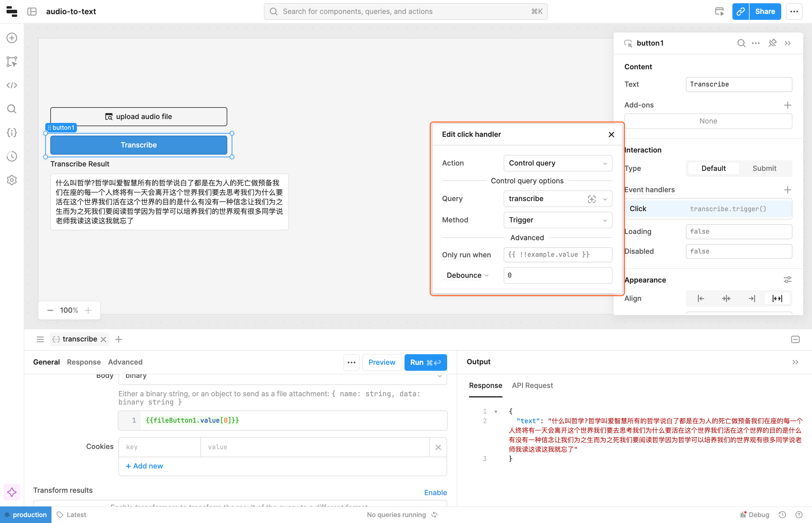Screen dimensions: 812x523
Task: Click the full-width stretch align icon
Action: point(777,299)
